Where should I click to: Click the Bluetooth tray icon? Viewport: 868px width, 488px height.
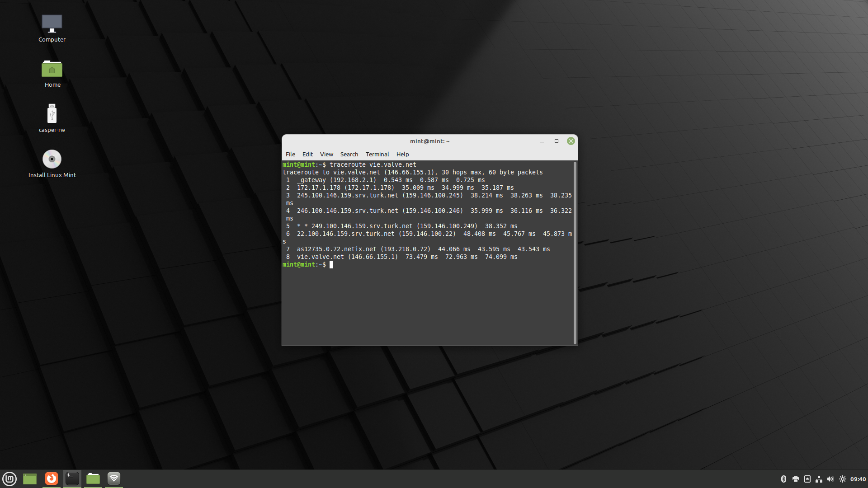(783, 479)
